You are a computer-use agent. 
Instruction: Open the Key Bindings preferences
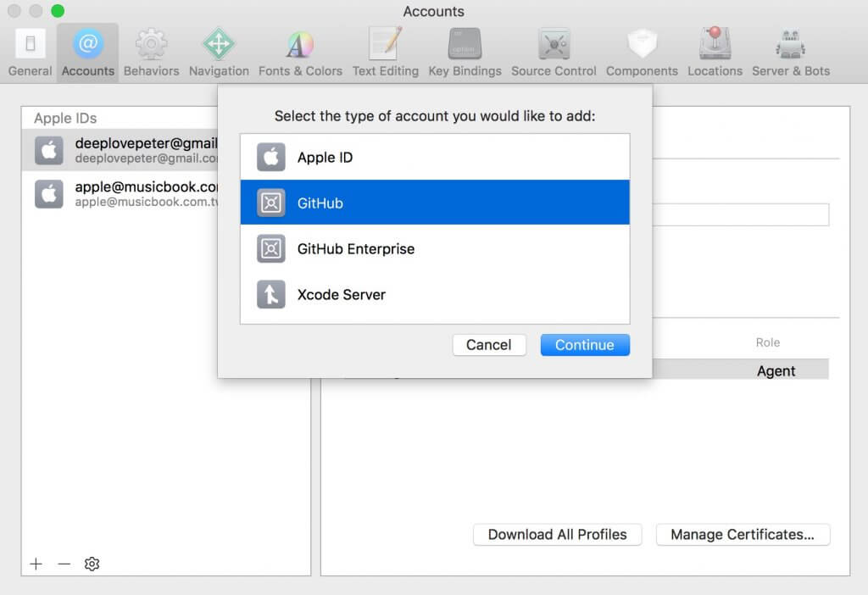click(x=465, y=53)
